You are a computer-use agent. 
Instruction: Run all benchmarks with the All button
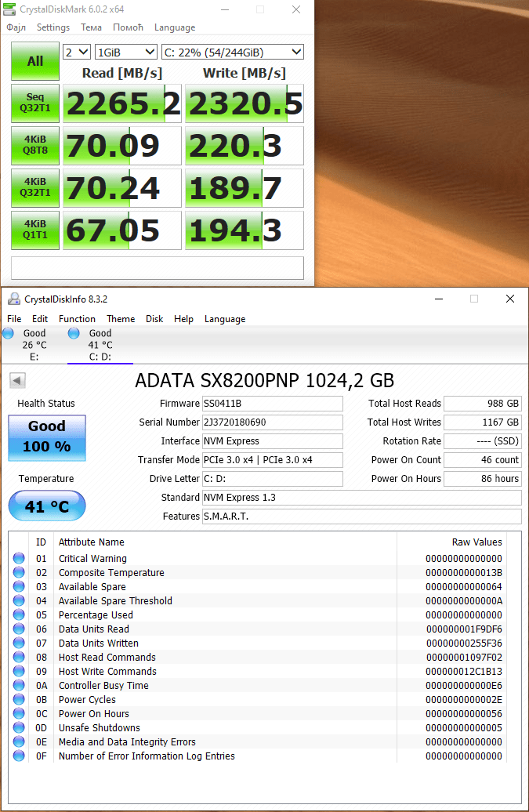pos(35,61)
